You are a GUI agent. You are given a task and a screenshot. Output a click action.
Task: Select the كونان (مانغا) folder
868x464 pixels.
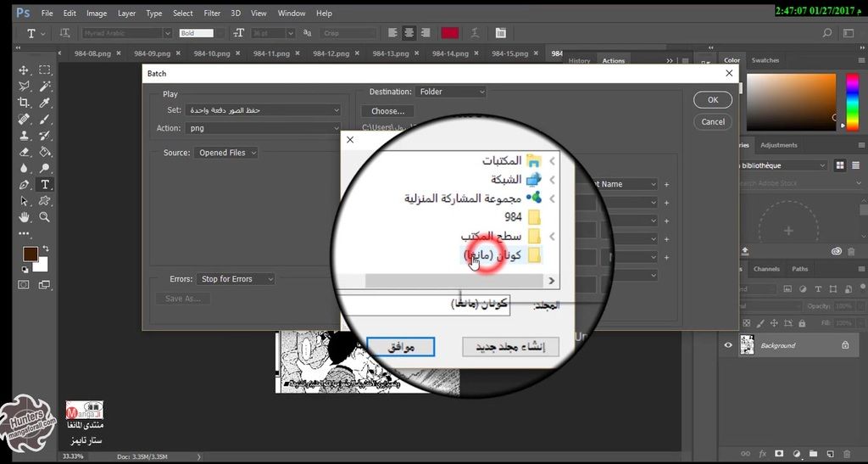pyautogui.click(x=502, y=255)
